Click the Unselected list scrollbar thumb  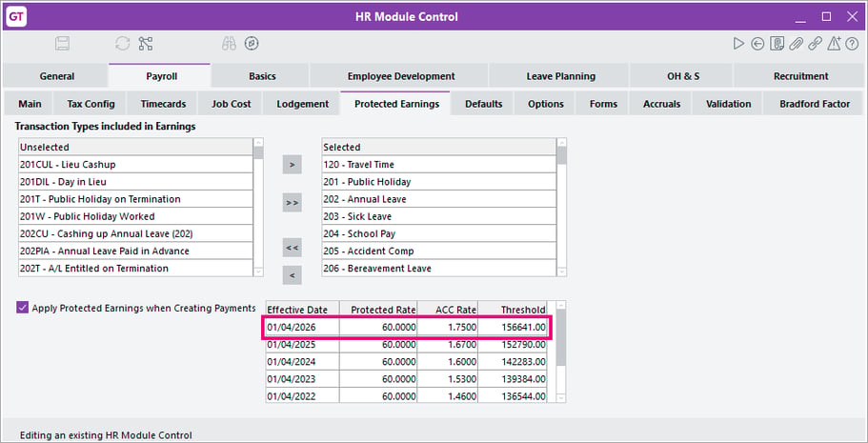tap(258, 153)
